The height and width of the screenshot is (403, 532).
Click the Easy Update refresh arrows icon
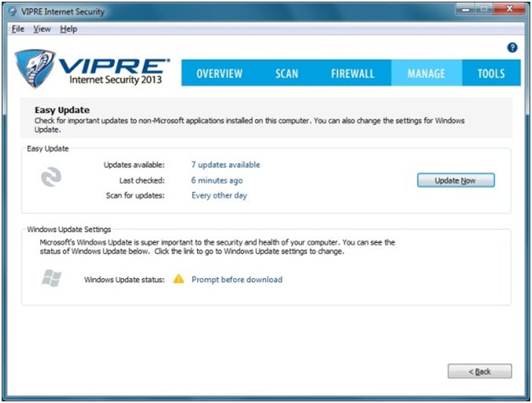(x=51, y=177)
